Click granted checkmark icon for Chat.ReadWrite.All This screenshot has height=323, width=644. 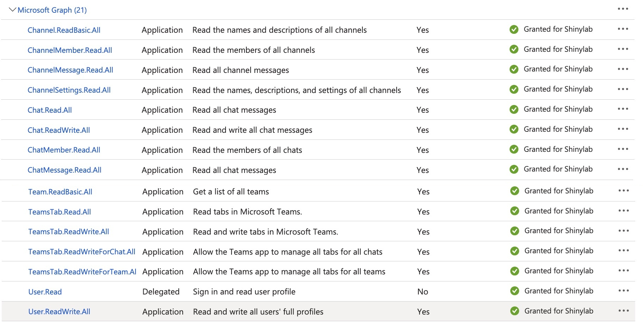[x=514, y=129]
